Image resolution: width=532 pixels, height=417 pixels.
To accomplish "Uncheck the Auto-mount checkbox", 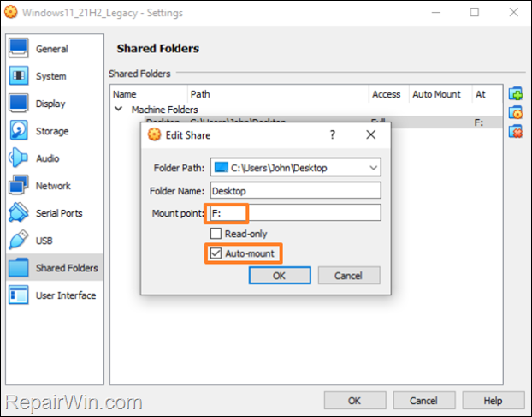I will click(216, 253).
